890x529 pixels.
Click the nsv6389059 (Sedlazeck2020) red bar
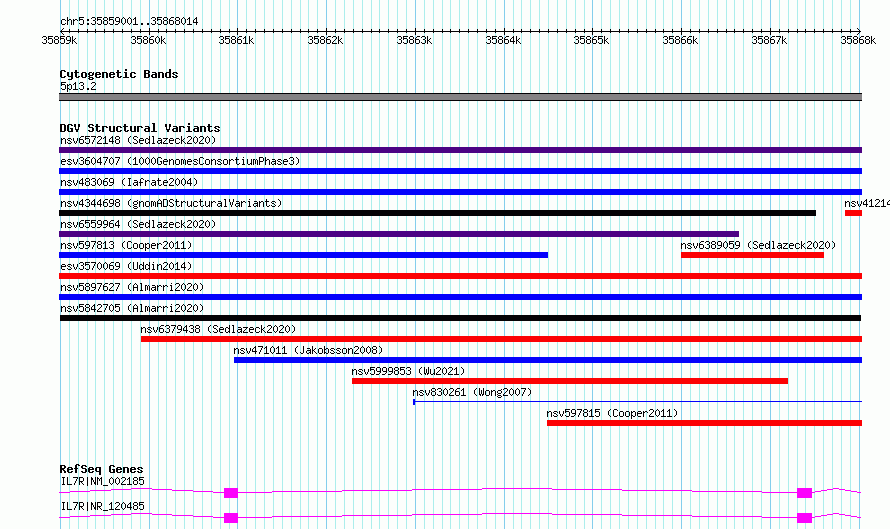coord(752,255)
